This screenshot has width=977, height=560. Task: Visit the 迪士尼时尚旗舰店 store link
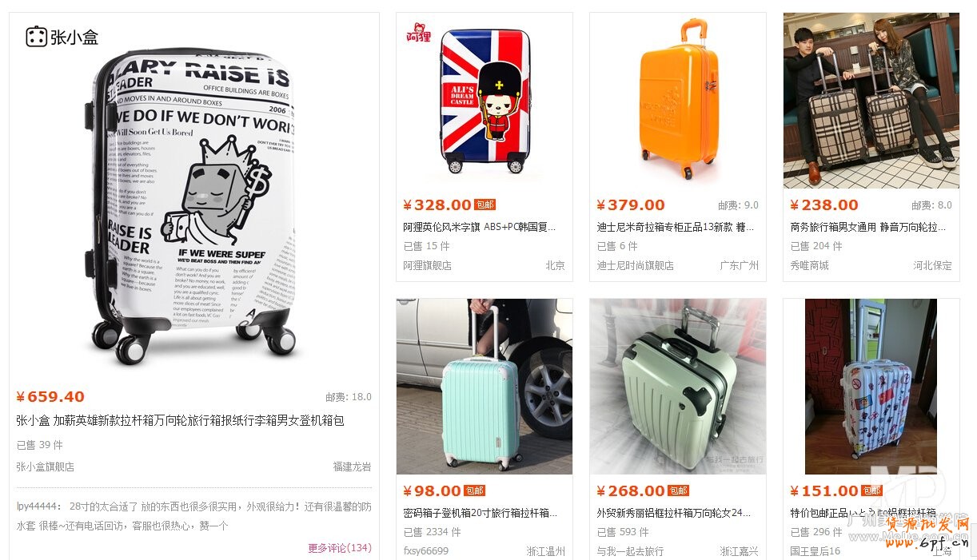(x=635, y=265)
